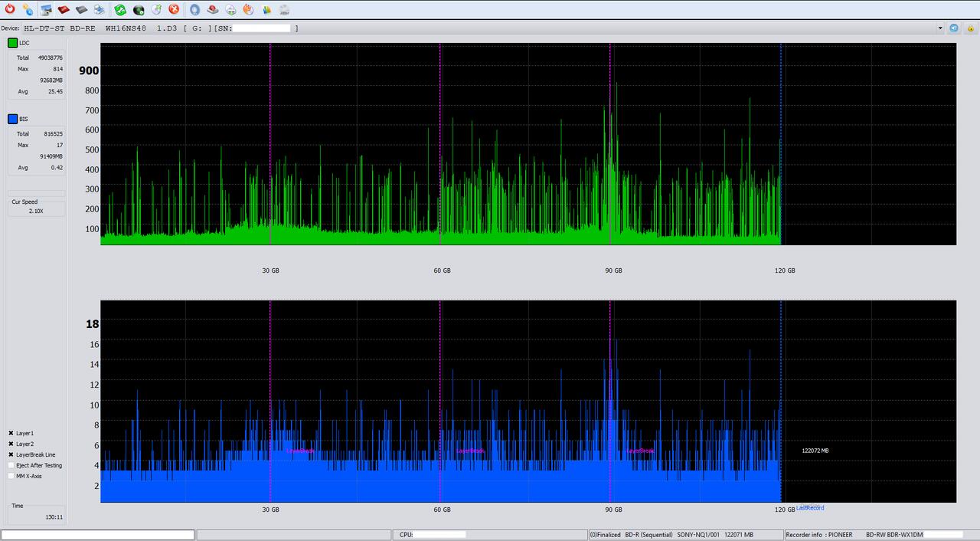
Task: Click the BIS Avg value 0.42
Action: pos(57,167)
